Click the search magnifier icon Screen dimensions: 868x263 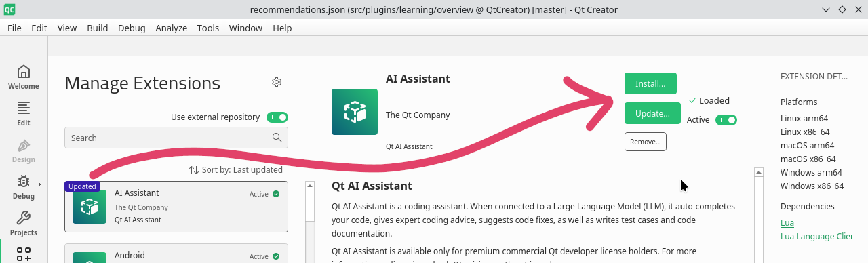tap(277, 138)
